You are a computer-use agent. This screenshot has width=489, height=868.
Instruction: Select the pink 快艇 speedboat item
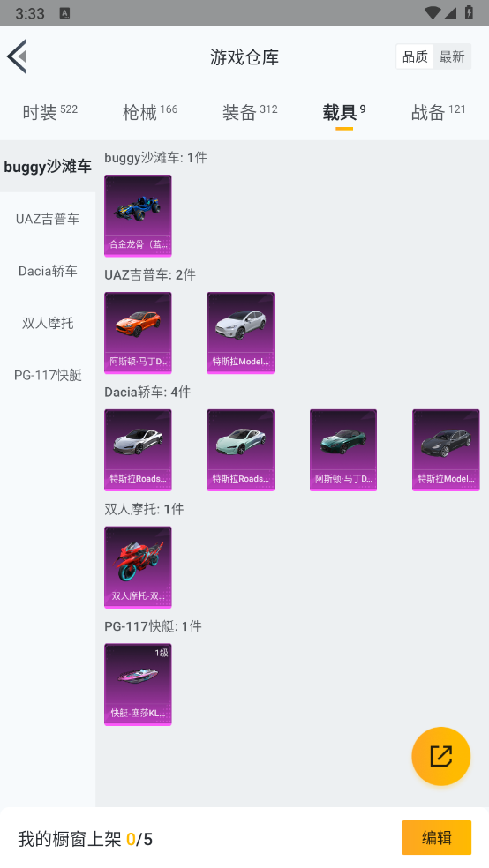point(138,685)
